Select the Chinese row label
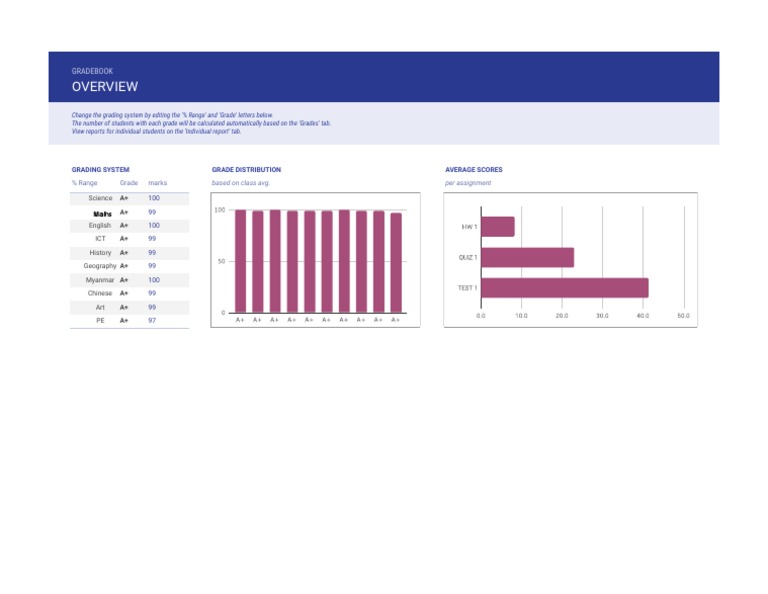768x594 pixels. [100, 293]
